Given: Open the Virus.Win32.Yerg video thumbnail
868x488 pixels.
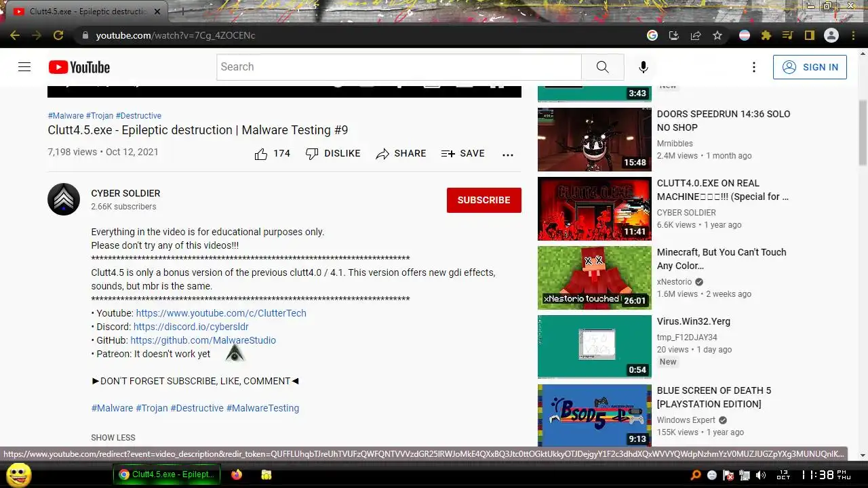Looking at the screenshot, I should point(595,347).
